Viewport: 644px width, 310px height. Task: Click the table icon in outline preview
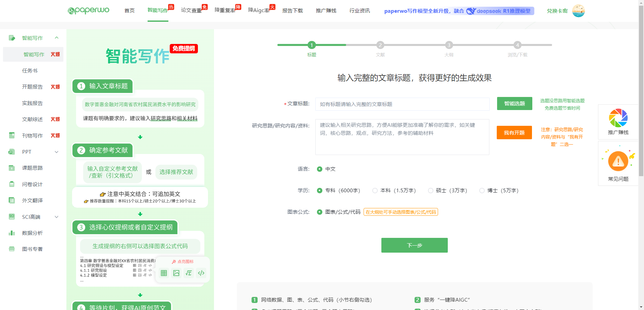click(164, 273)
